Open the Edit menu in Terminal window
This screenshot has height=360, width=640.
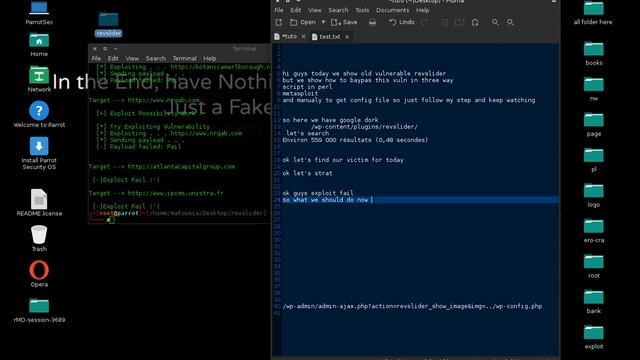[113, 58]
